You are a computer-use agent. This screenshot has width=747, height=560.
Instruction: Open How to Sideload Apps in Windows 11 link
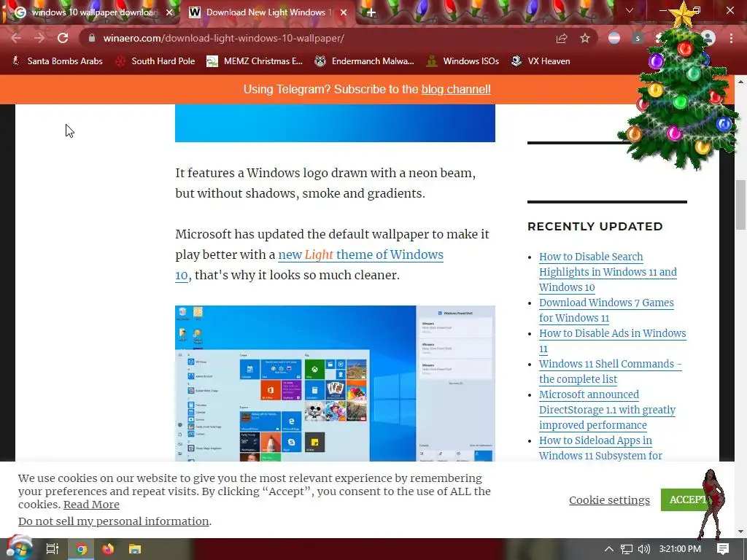click(601, 448)
